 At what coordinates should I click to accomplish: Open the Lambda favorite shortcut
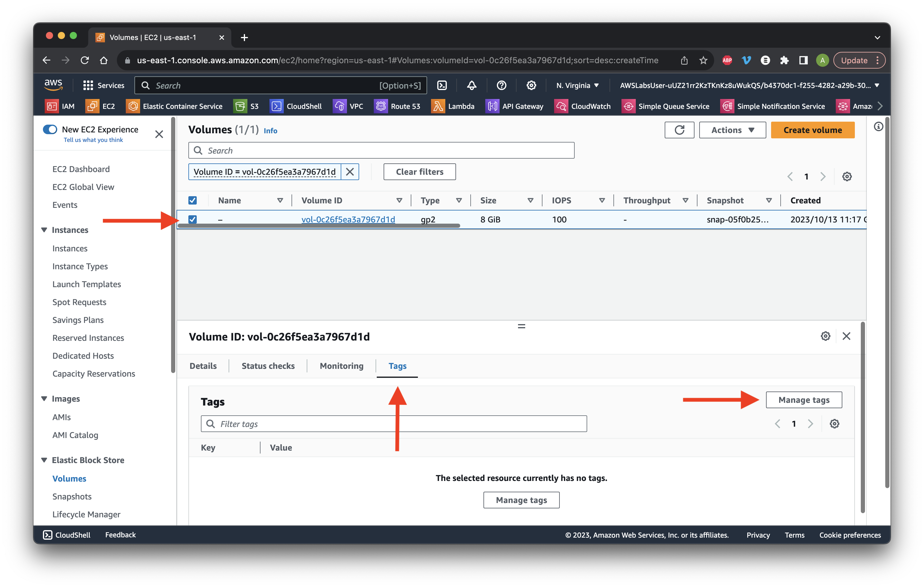(453, 106)
